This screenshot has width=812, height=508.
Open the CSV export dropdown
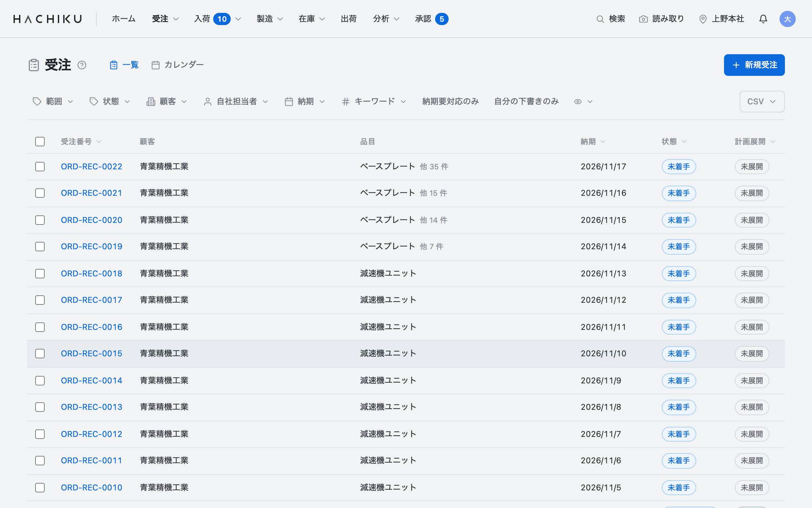coord(762,102)
